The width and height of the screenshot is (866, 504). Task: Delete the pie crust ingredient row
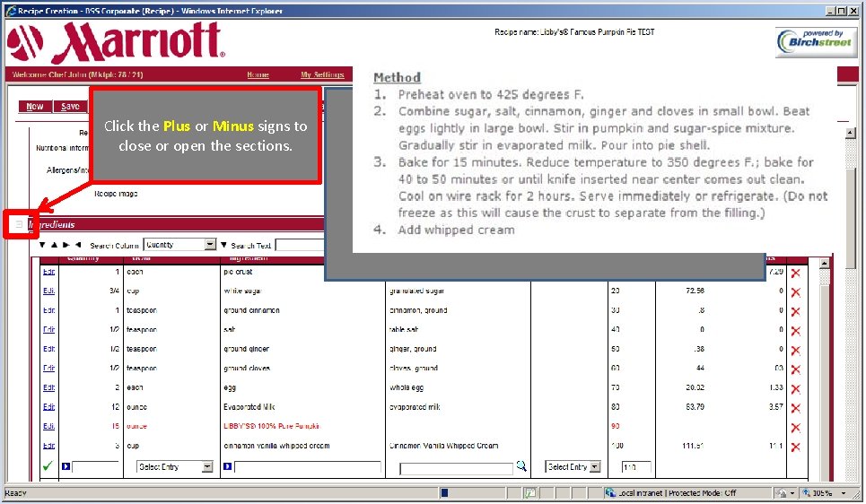point(795,273)
